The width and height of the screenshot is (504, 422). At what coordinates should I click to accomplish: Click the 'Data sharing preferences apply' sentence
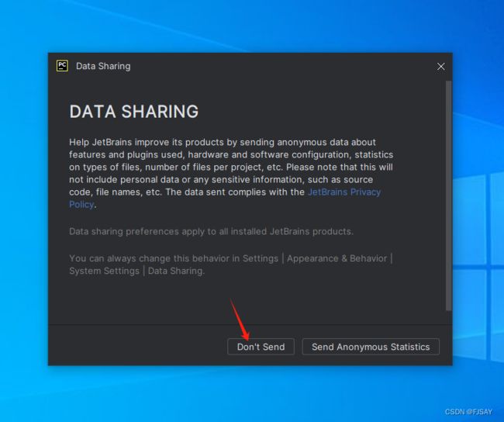click(x=211, y=232)
